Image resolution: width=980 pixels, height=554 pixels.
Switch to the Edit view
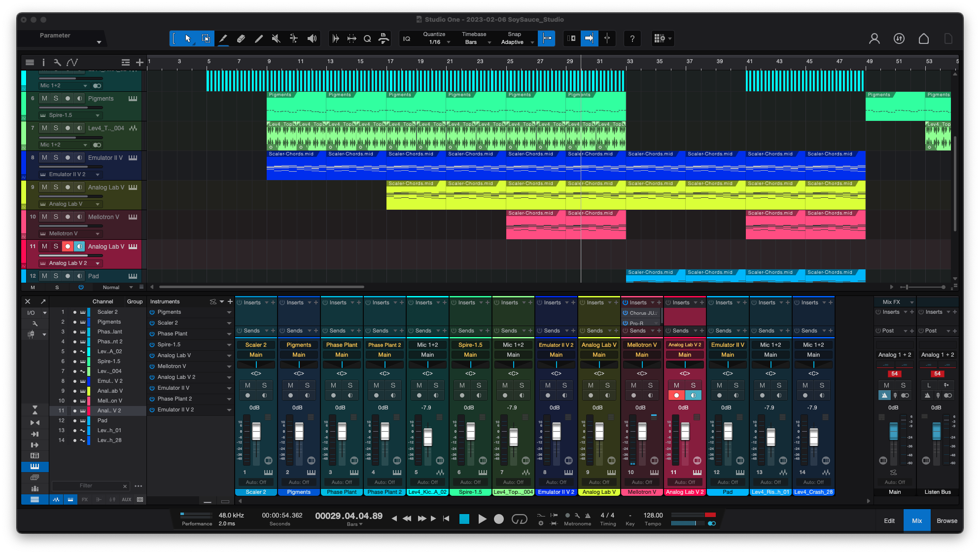[889, 520]
